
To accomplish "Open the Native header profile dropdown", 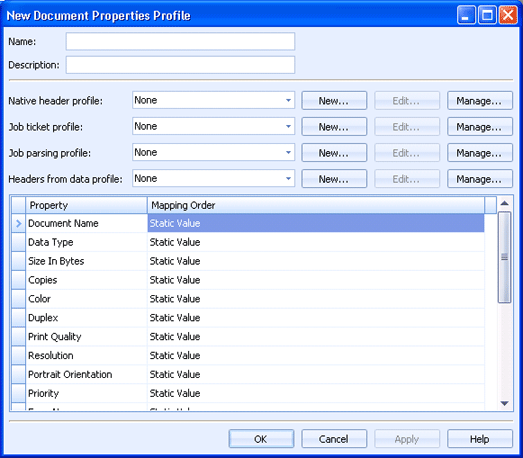I will point(213,100).
